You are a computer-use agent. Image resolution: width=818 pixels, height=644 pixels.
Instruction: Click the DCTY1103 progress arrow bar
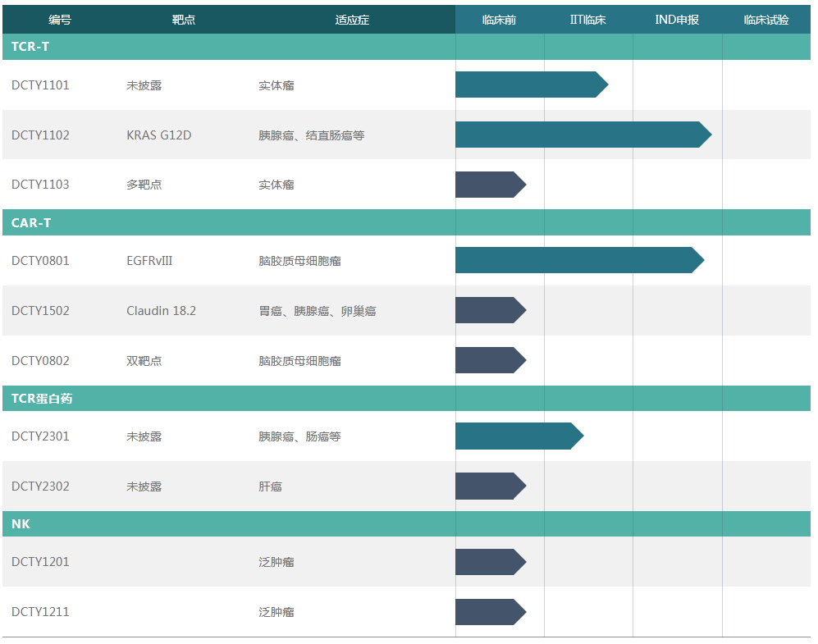(x=491, y=185)
